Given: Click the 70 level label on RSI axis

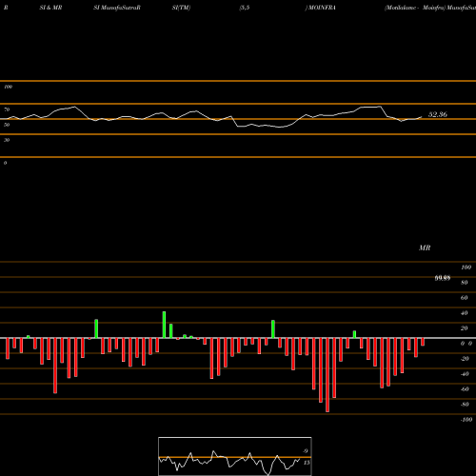Looking at the screenshot, I should 7,109.
